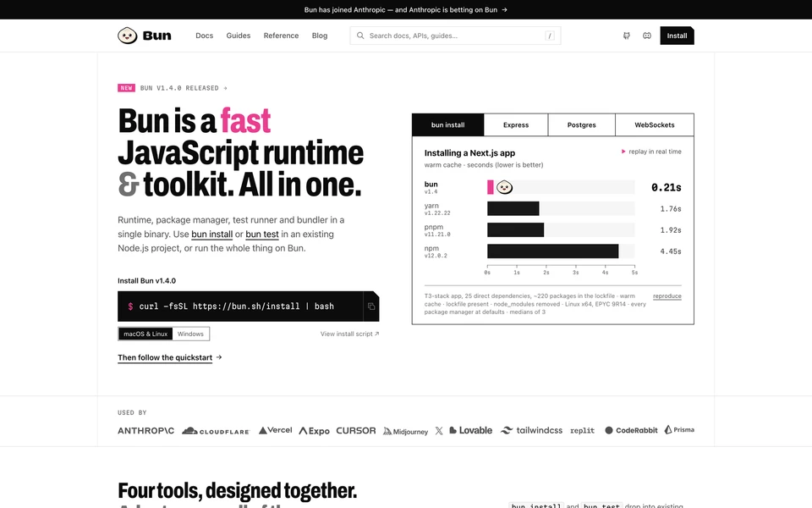Open the Guides menu item
This screenshot has height=508, width=812.
[239, 36]
